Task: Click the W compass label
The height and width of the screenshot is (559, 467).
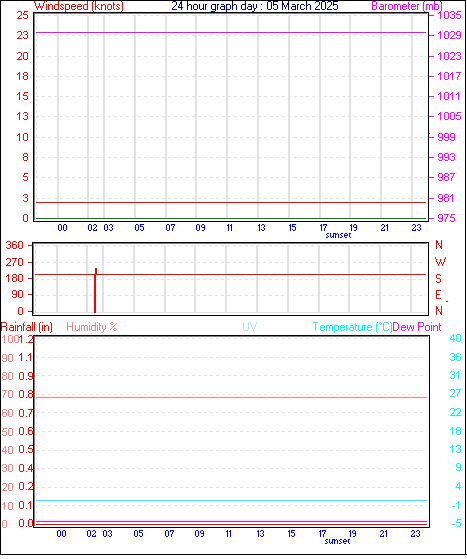Action: [440, 262]
